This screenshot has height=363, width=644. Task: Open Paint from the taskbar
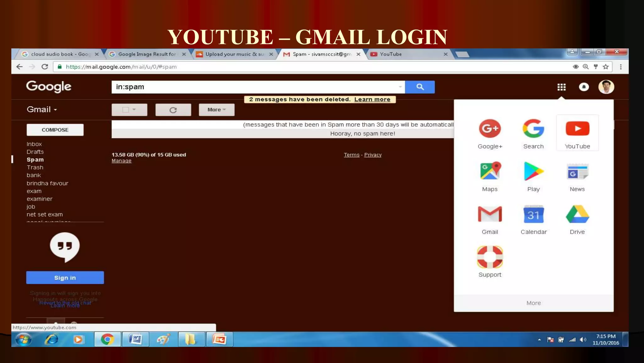163,339
